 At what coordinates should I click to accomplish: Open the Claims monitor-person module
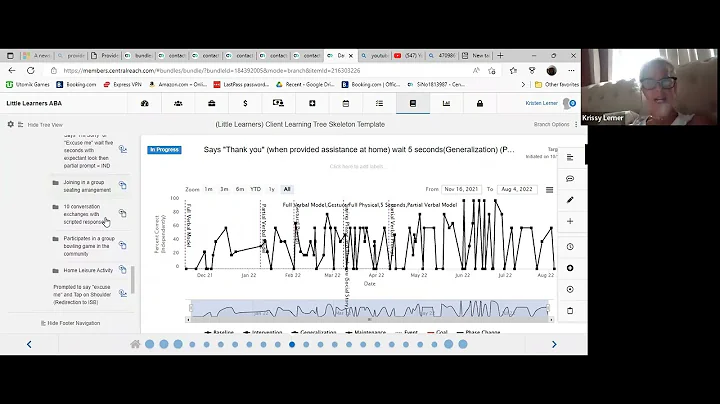(x=278, y=103)
